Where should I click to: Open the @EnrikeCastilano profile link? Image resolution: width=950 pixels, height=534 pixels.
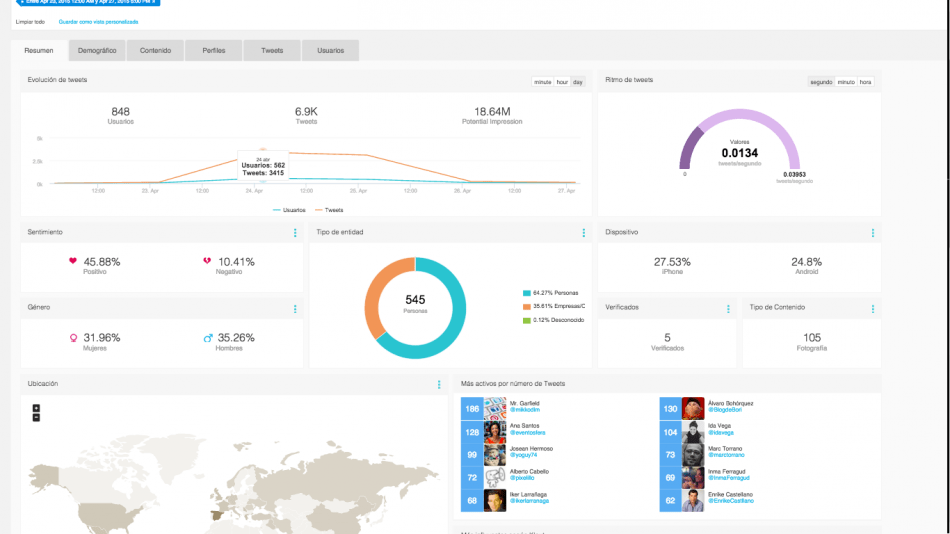(731, 501)
